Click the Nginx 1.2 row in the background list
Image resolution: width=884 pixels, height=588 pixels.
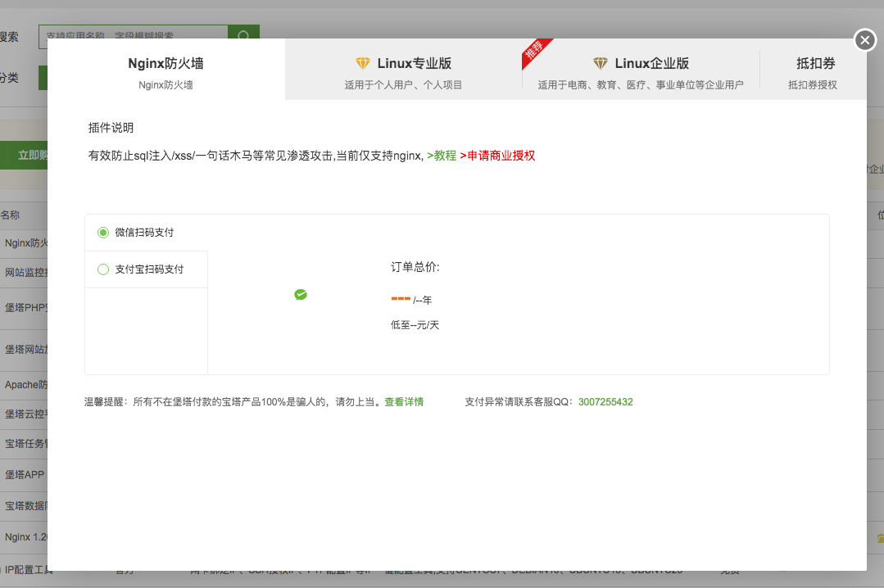pyautogui.click(x=24, y=536)
